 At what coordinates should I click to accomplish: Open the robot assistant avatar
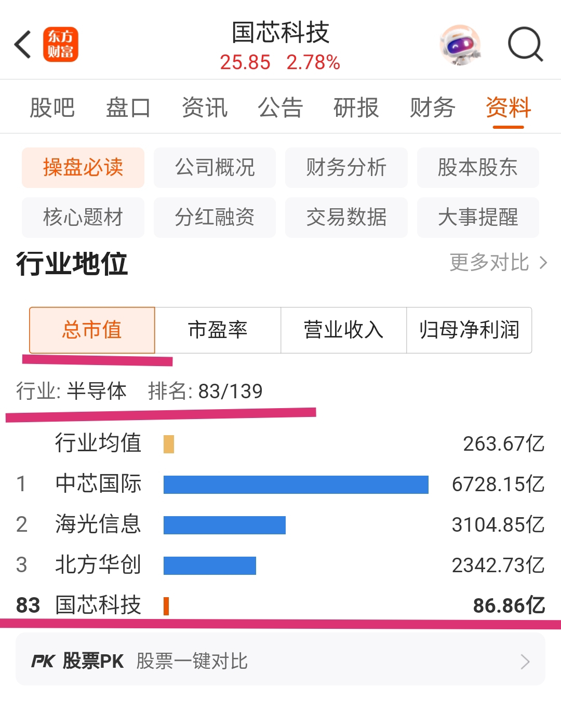[460, 45]
